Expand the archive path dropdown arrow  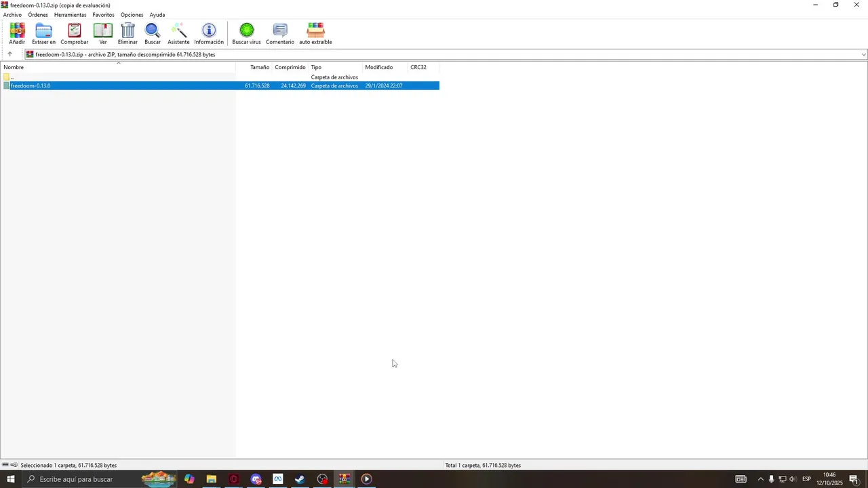coord(863,55)
